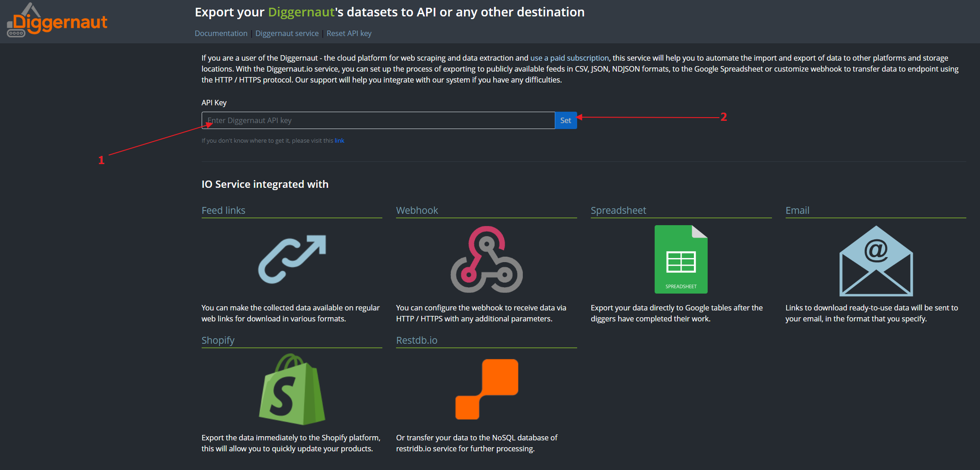
Task: Focus the Diggernaut API key input
Action: [x=378, y=120]
